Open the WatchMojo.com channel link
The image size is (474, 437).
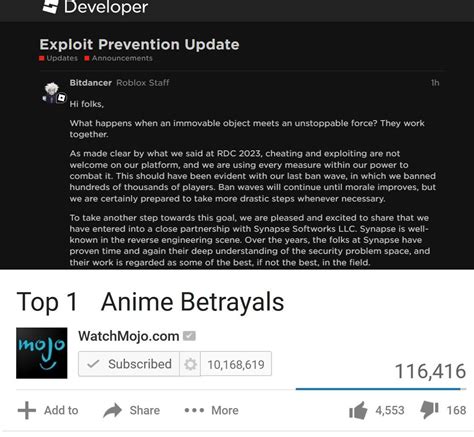point(129,336)
